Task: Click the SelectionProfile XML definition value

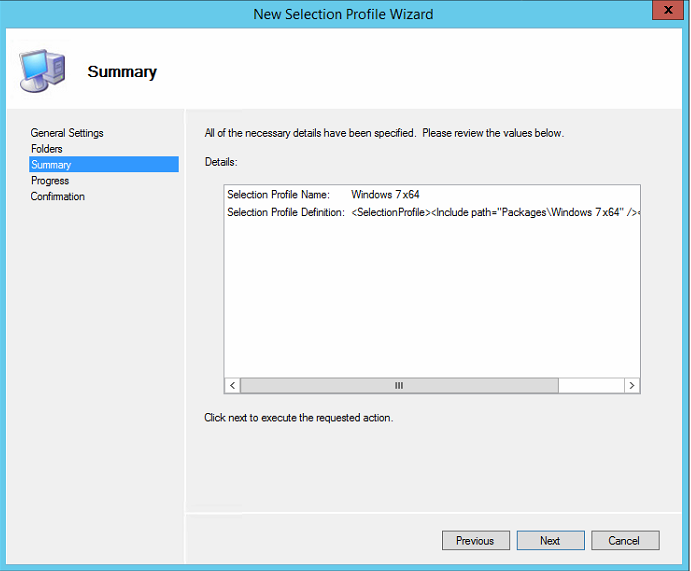Action: (494, 213)
